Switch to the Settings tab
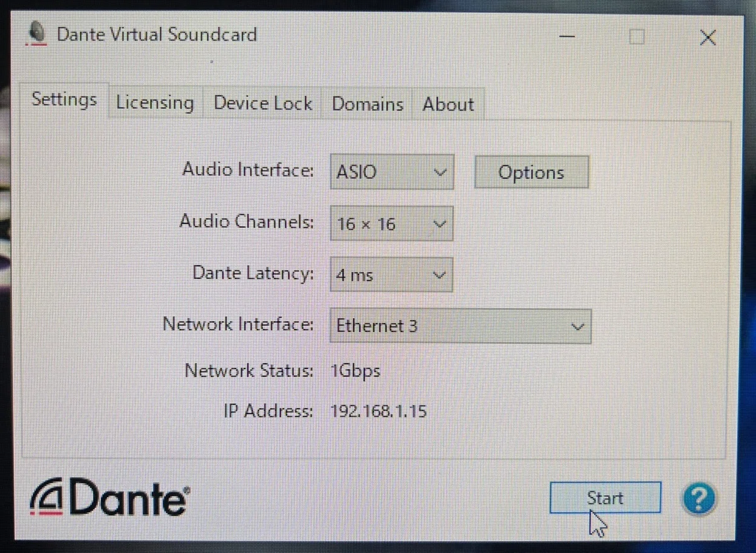 [64, 100]
